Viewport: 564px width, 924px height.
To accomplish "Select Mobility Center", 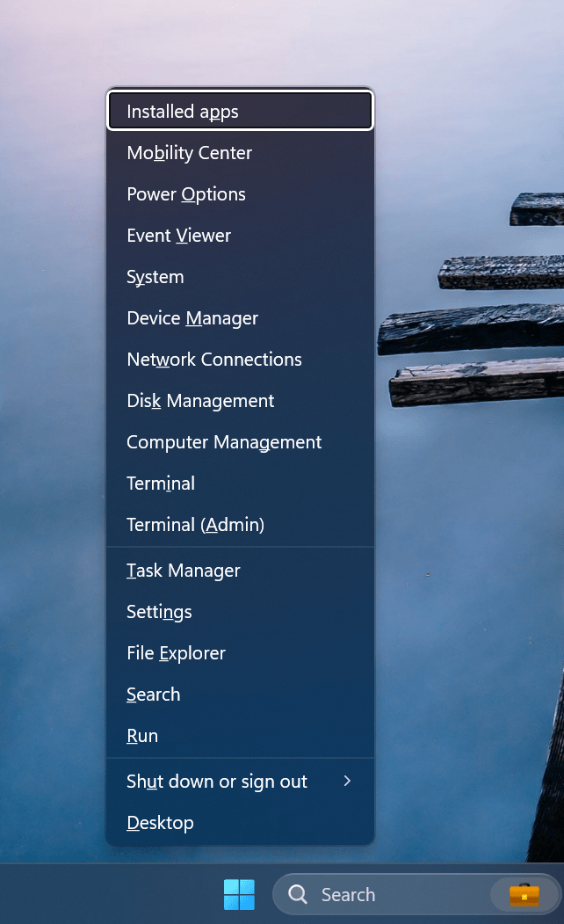I will pos(190,153).
